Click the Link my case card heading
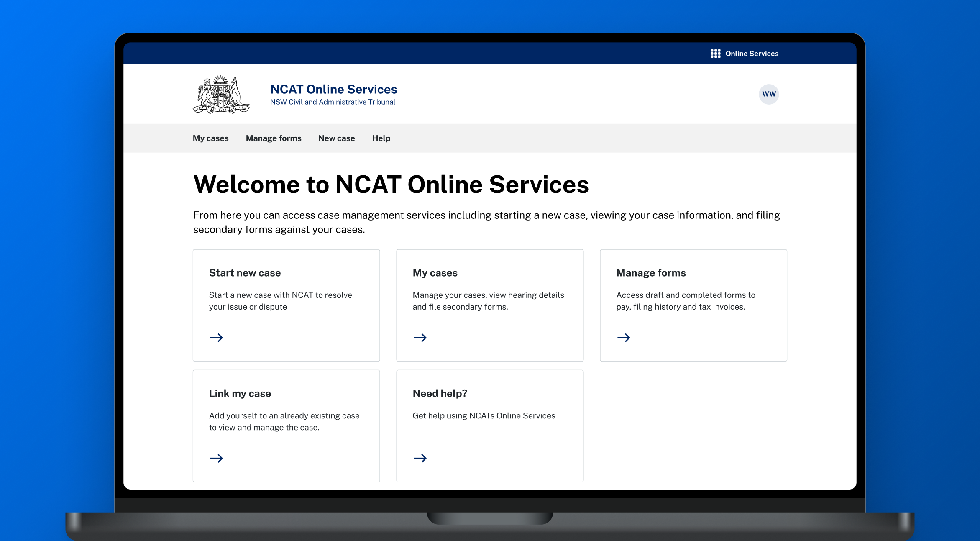Image resolution: width=980 pixels, height=541 pixels. 240,393
